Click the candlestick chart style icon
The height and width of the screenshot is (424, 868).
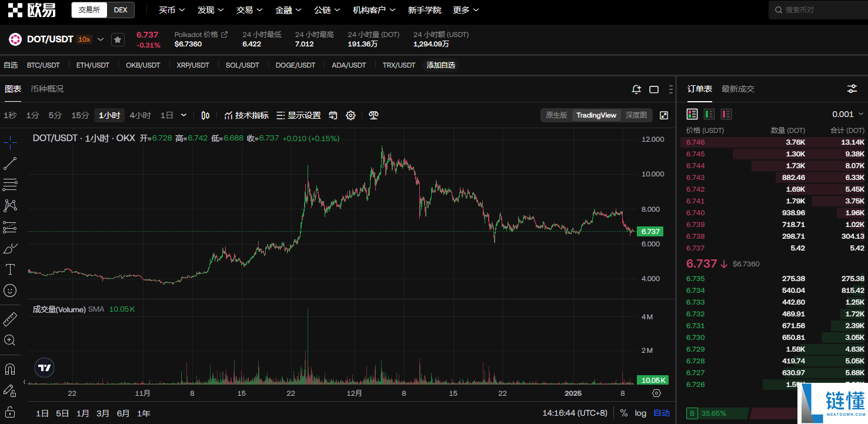[205, 115]
